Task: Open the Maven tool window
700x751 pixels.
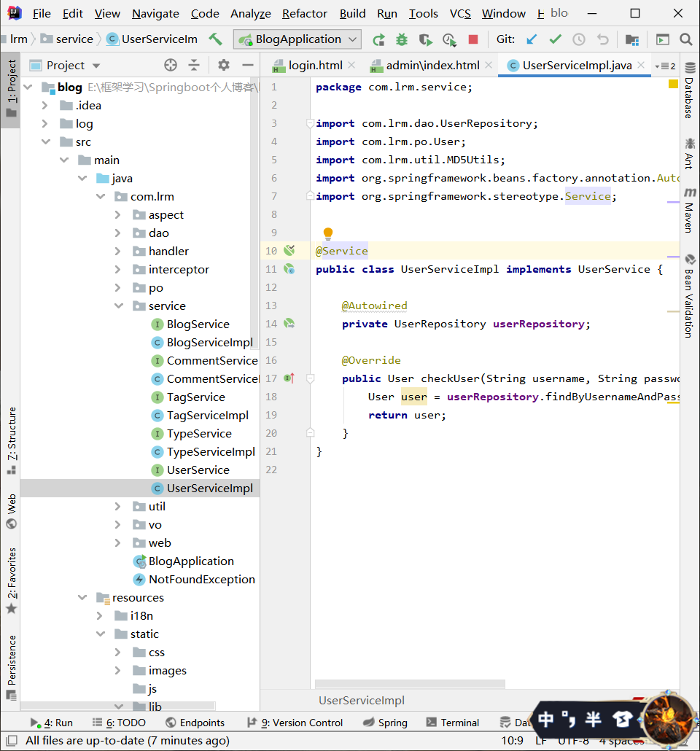Action: click(x=690, y=210)
